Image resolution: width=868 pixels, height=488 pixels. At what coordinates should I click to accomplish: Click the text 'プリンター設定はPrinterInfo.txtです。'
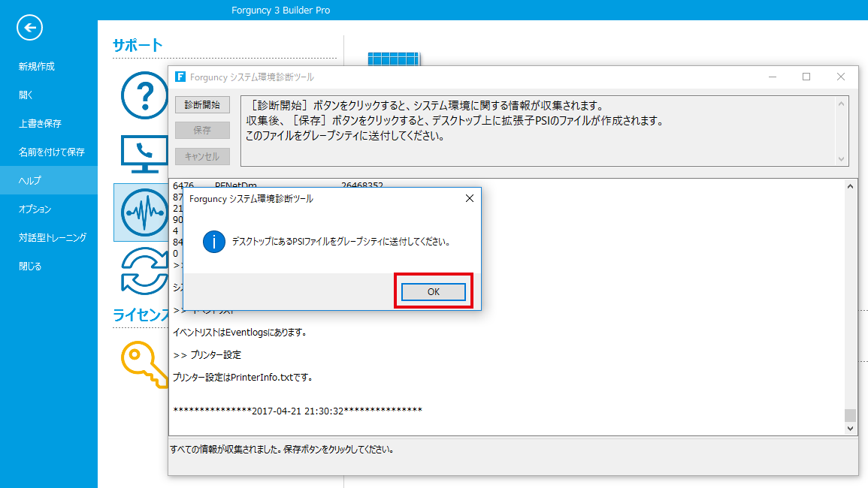(244, 378)
